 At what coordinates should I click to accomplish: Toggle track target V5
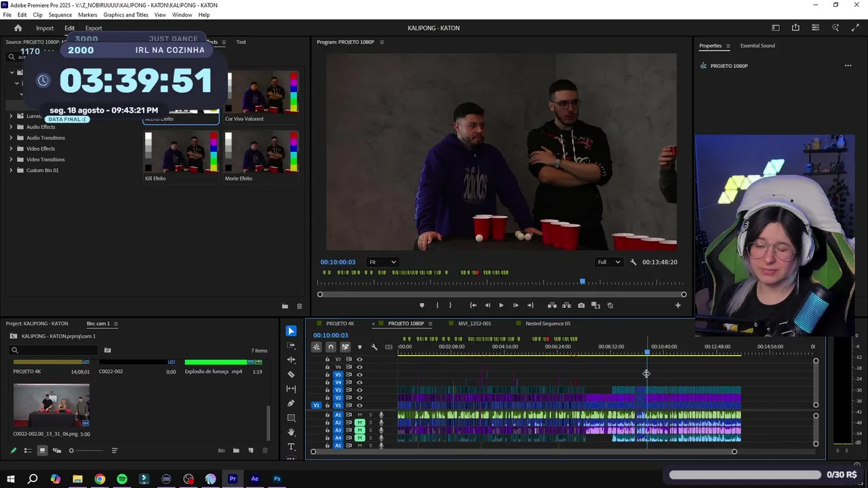(338, 374)
